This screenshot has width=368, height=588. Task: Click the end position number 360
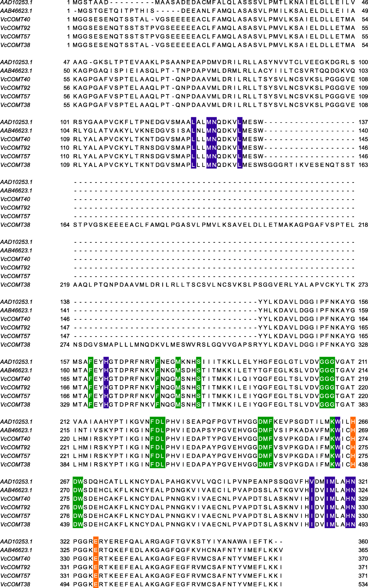[363, 541]
